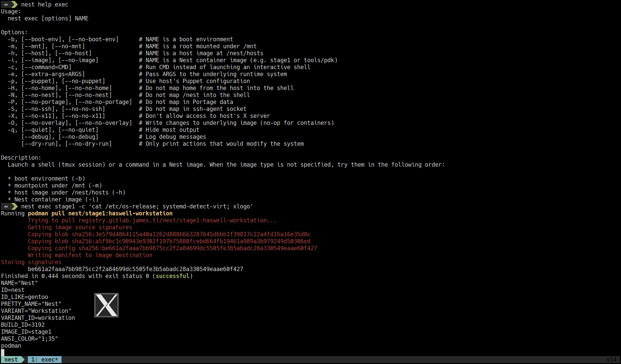Image resolution: width=621 pixels, height=364 pixels.
Task: Click the '--boot-env' option text
Action: tap(41, 39)
